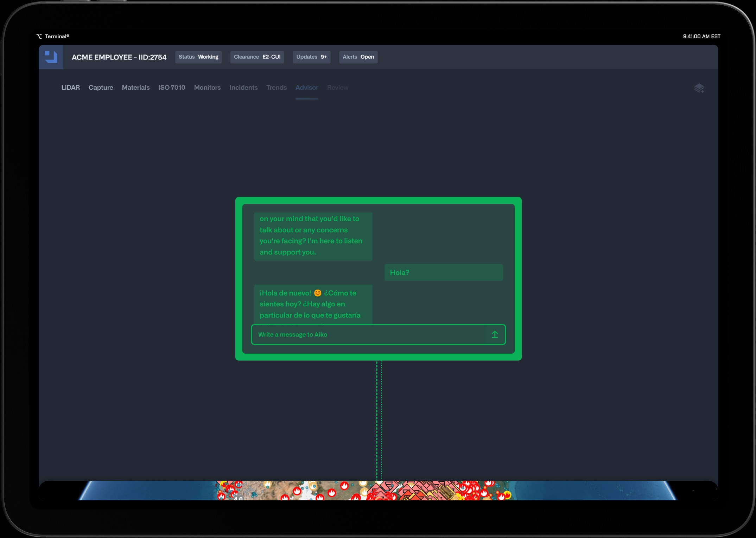
Task: Switch to the LiDAR tab
Action: [x=70, y=88]
